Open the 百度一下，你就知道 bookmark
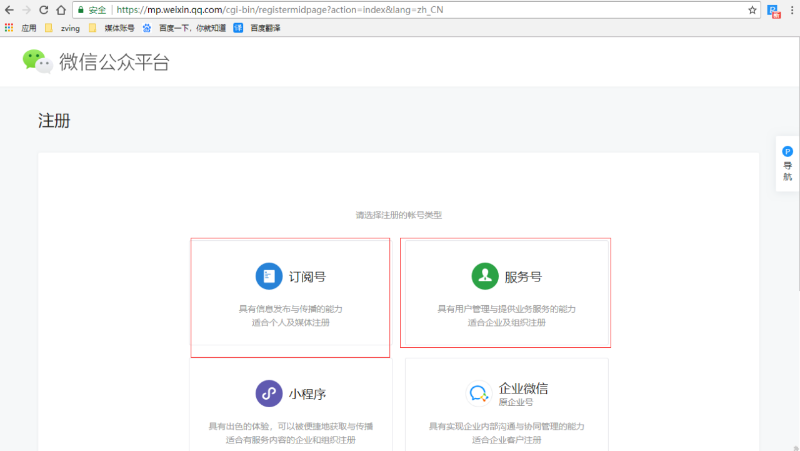 (184, 28)
